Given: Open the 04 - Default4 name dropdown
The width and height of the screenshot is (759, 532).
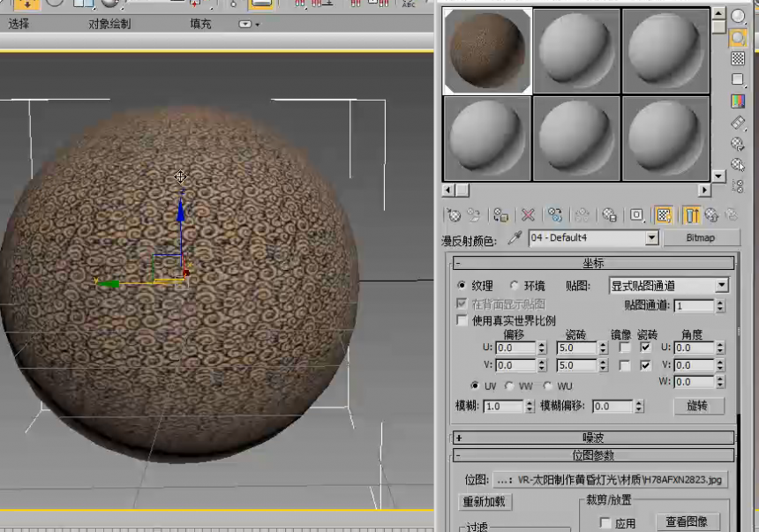Looking at the screenshot, I should click(x=651, y=237).
